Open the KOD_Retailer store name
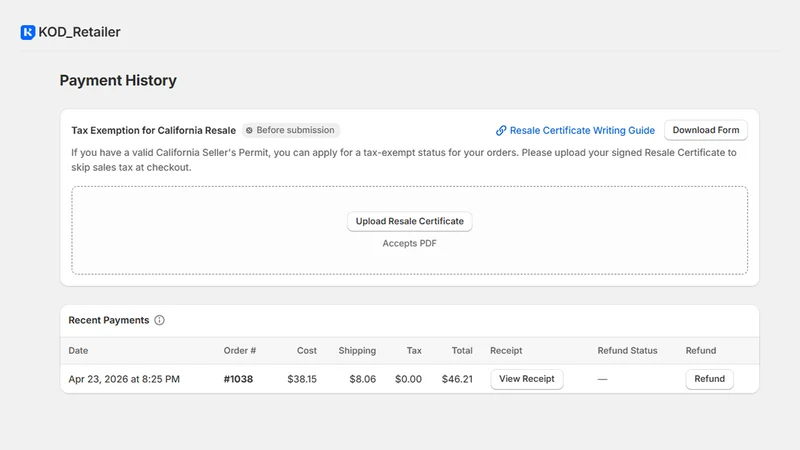Screen dimensions: 800x450 pos(79,32)
